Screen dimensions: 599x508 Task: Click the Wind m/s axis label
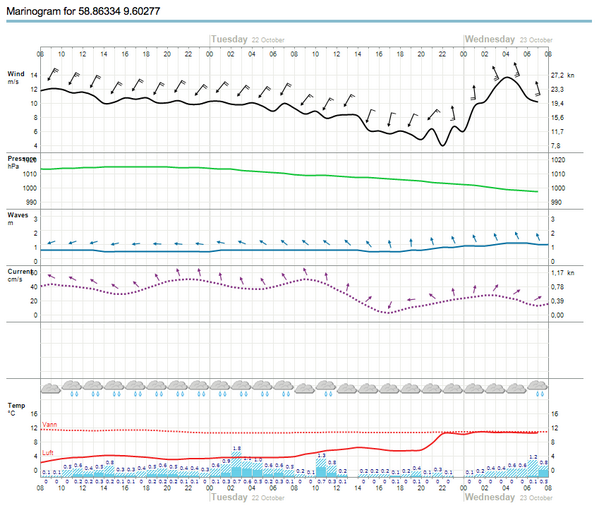(16, 78)
